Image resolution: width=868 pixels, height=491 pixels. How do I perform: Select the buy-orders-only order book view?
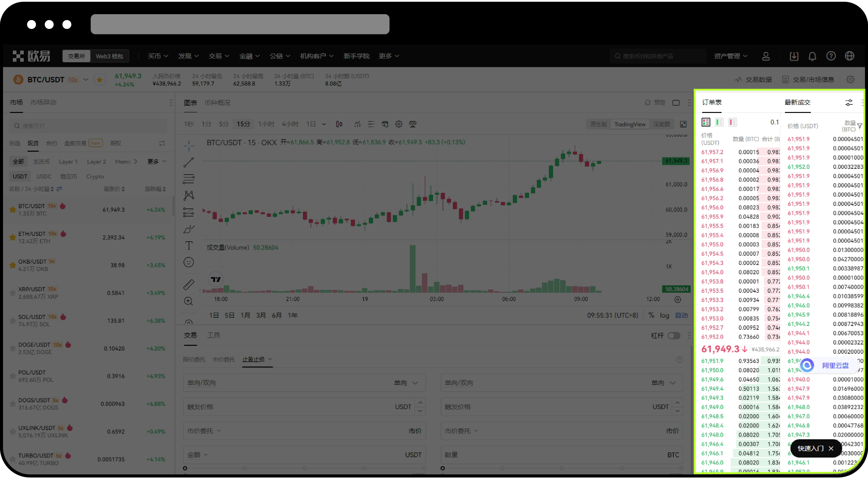(x=719, y=122)
